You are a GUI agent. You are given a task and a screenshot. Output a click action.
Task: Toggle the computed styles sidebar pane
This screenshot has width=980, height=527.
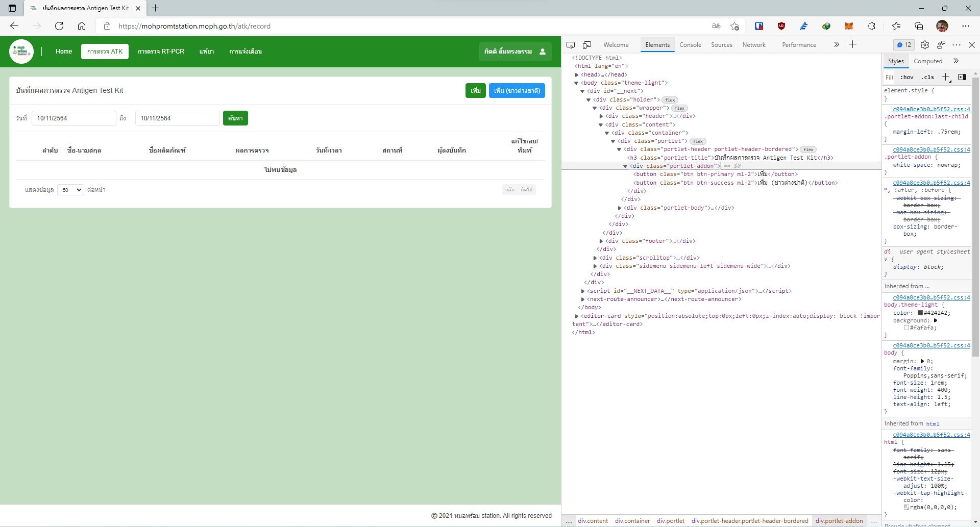[962, 77]
